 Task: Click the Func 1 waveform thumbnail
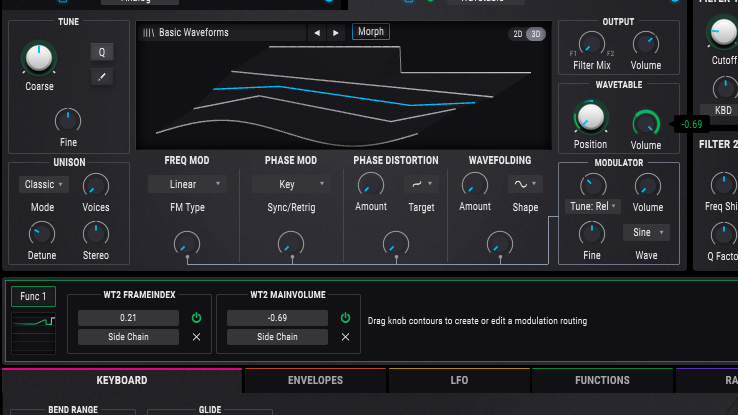[x=35, y=332]
